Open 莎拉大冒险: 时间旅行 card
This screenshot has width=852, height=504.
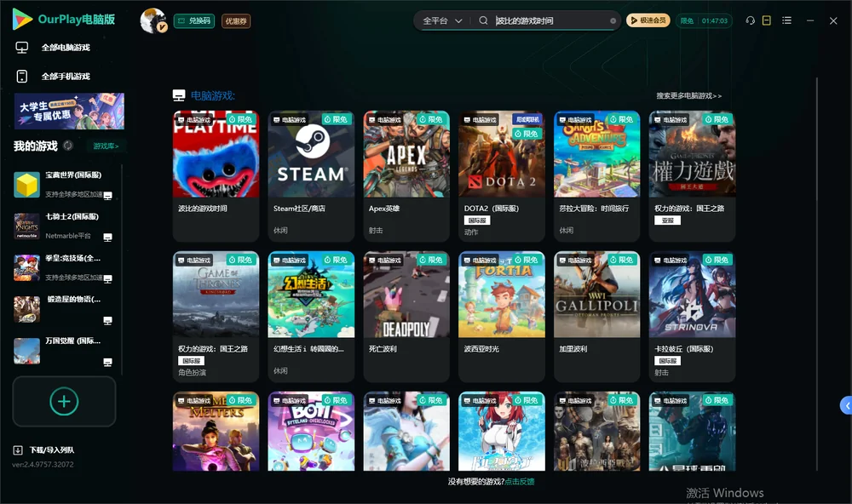[597, 176]
